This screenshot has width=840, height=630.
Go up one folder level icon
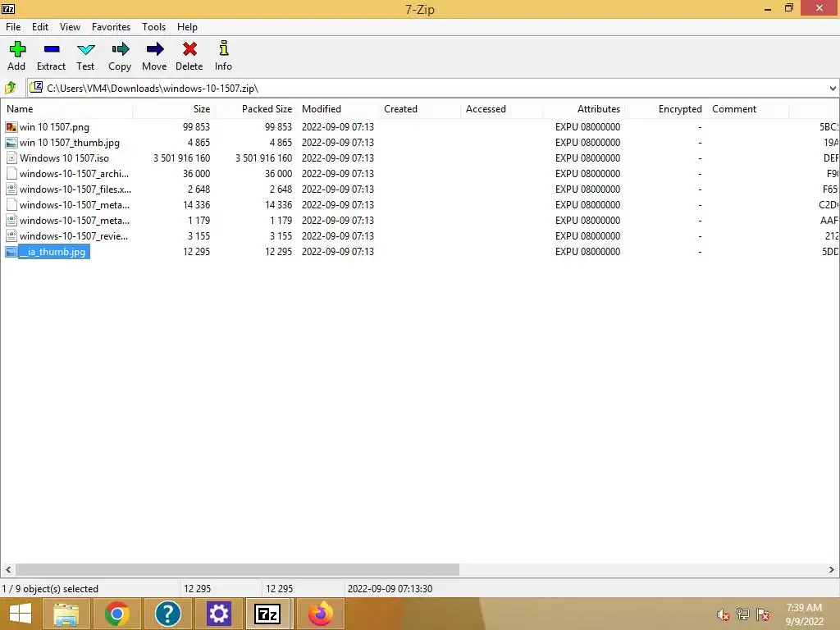[10, 87]
